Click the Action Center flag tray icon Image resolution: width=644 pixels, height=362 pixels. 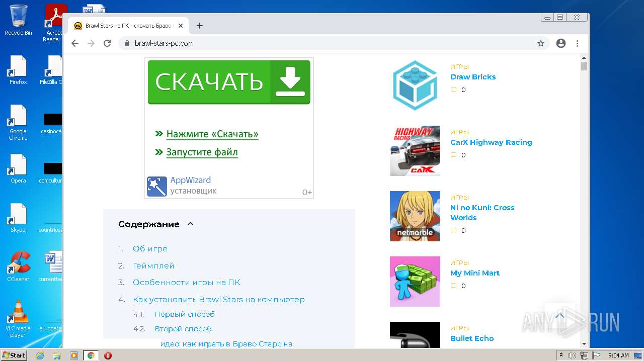(x=596, y=355)
